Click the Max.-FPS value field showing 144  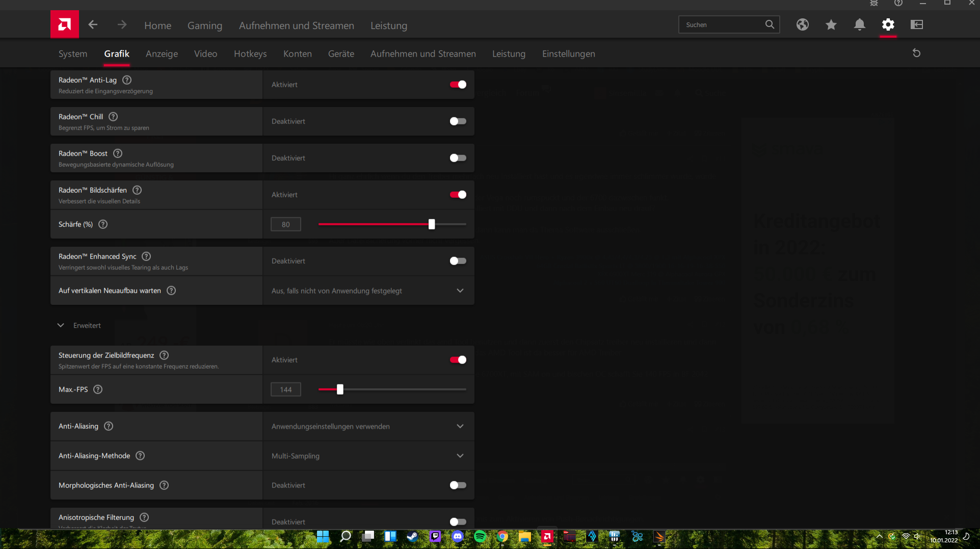(x=286, y=389)
